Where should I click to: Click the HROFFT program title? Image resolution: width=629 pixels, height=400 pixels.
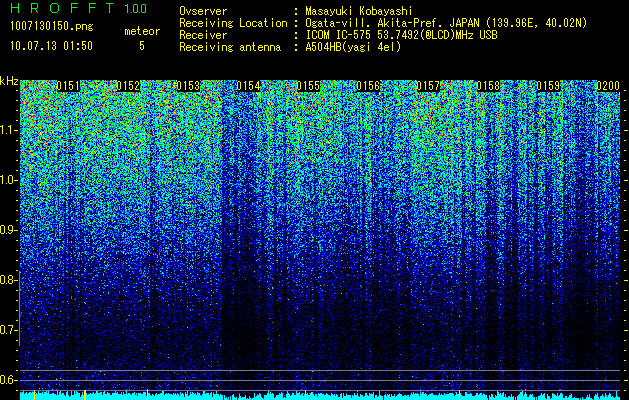coord(63,8)
